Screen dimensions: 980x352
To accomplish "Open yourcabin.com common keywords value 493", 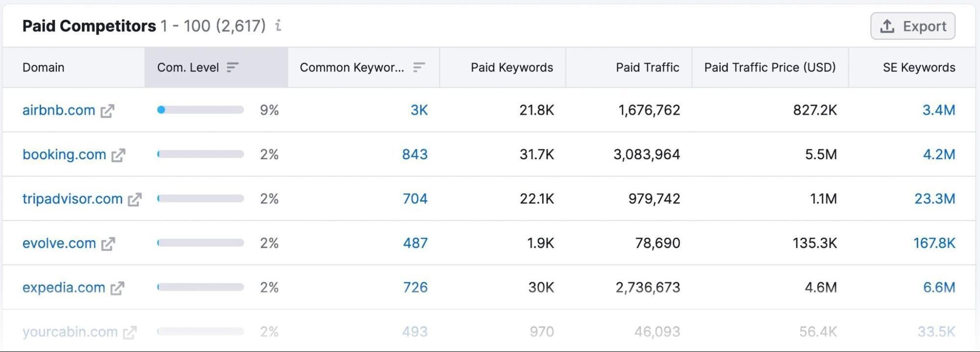I will (415, 332).
